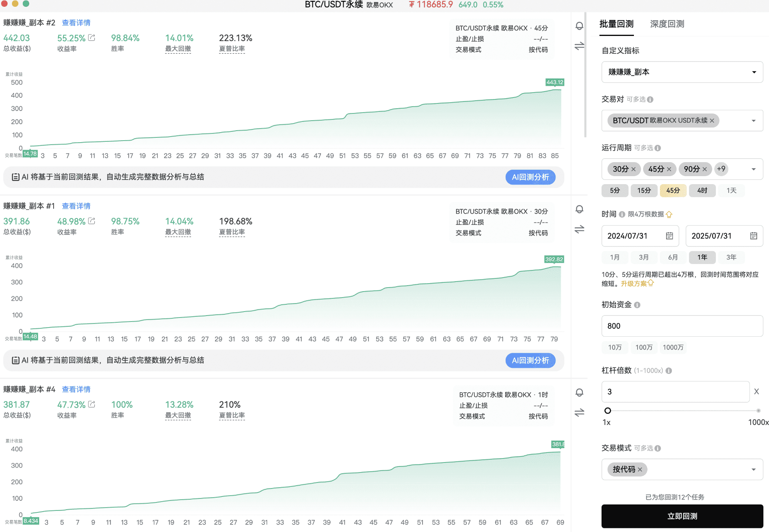Open calendar icon in start date 2024/07/31
This screenshot has width=769, height=532.
tap(669, 236)
